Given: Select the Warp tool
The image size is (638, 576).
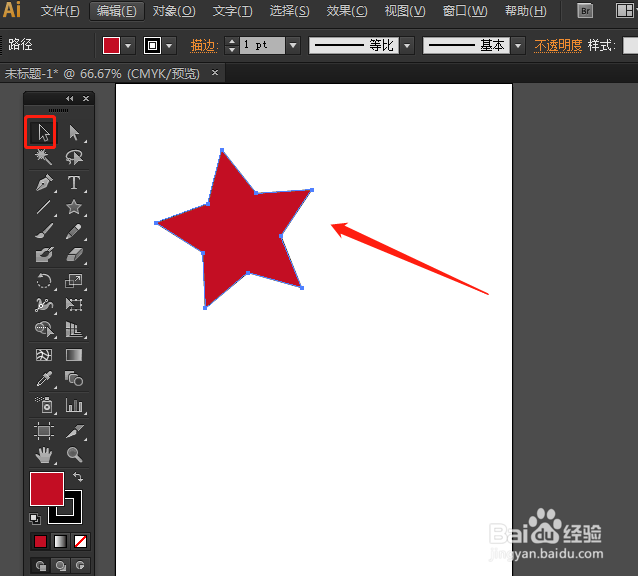Looking at the screenshot, I should click(44, 305).
